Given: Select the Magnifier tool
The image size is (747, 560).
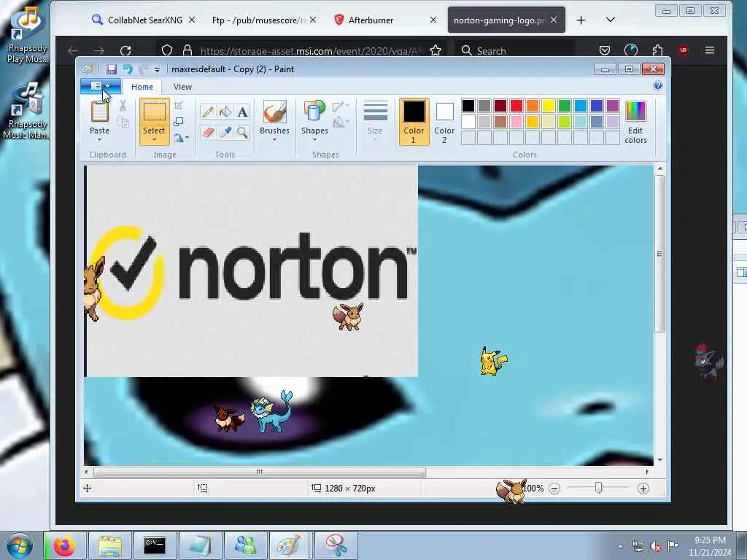Looking at the screenshot, I should (242, 133).
